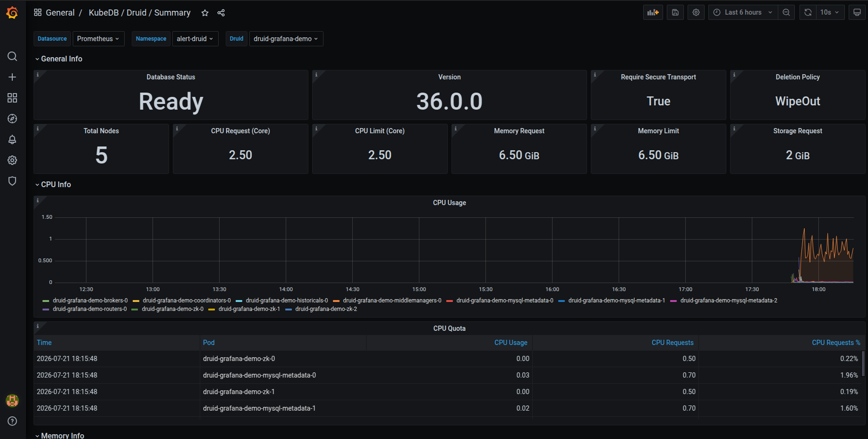The height and width of the screenshot is (439, 868).
Task: Open the CPU Usage panel title menu
Action: 450,203
